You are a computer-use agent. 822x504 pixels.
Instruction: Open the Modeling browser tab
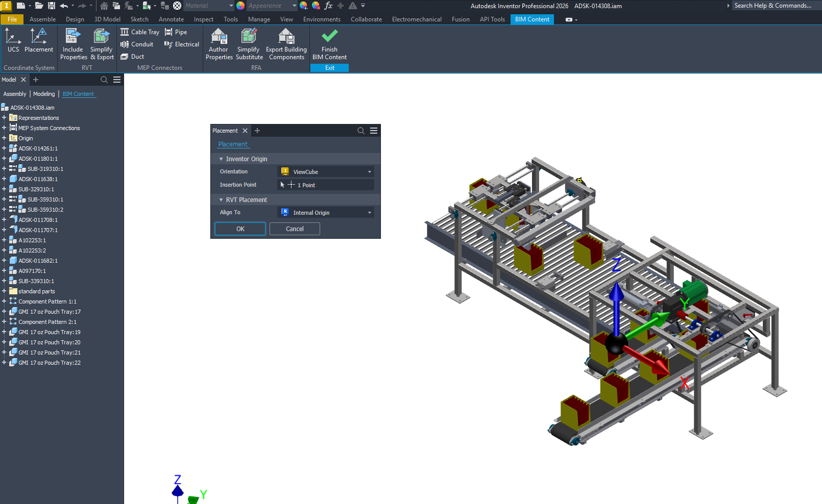[44, 94]
